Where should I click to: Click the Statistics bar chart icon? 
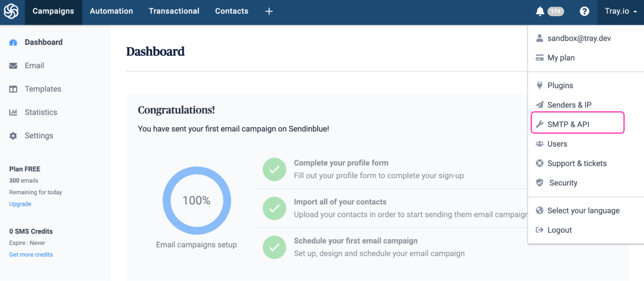point(13,113)
